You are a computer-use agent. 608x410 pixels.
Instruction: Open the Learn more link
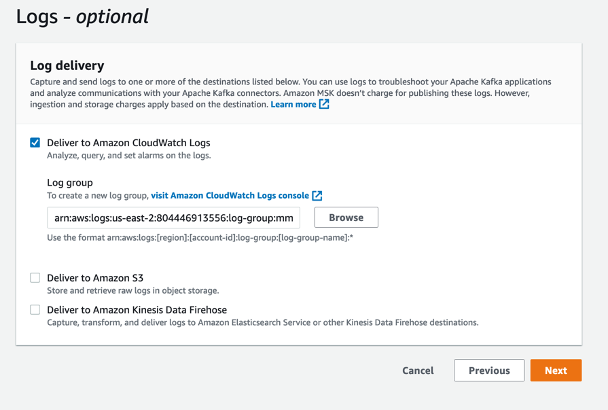293,104
